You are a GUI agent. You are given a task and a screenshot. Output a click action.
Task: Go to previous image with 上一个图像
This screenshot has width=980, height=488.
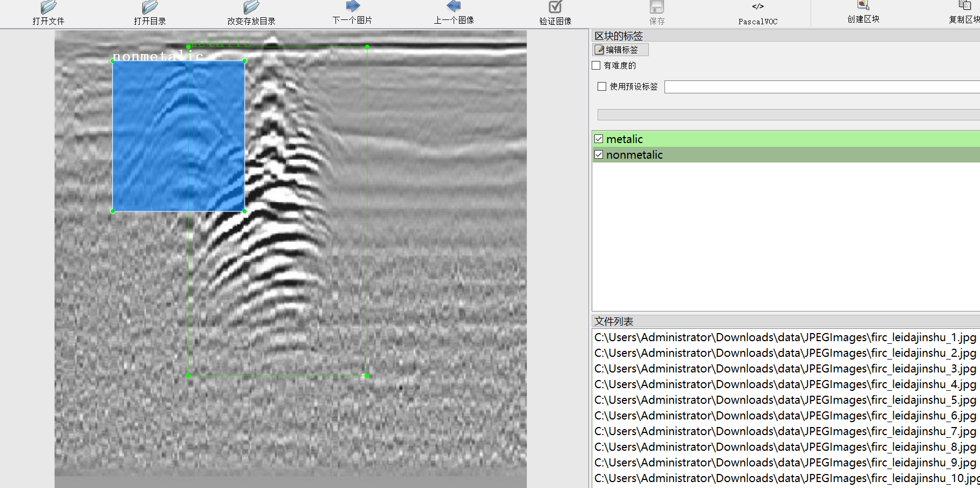click(454, 13)
